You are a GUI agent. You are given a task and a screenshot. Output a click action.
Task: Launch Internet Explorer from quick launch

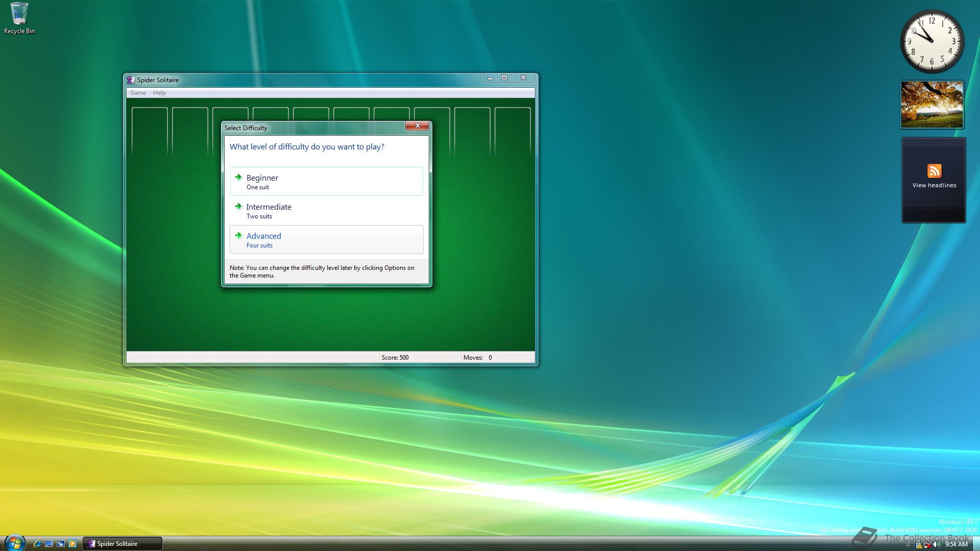click(x=37, y=544)
